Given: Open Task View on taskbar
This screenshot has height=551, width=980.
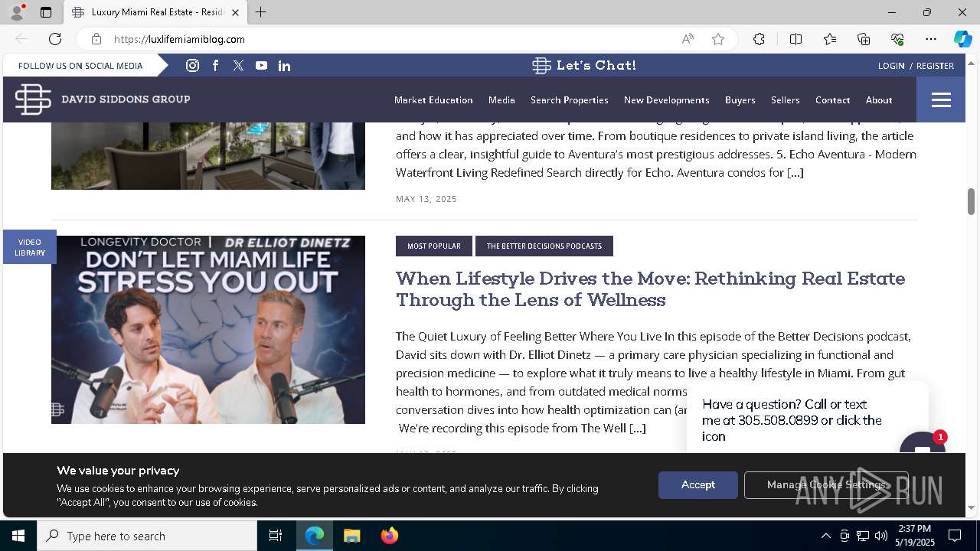Looking at the screenshot, I should click(x=276, y=536).
